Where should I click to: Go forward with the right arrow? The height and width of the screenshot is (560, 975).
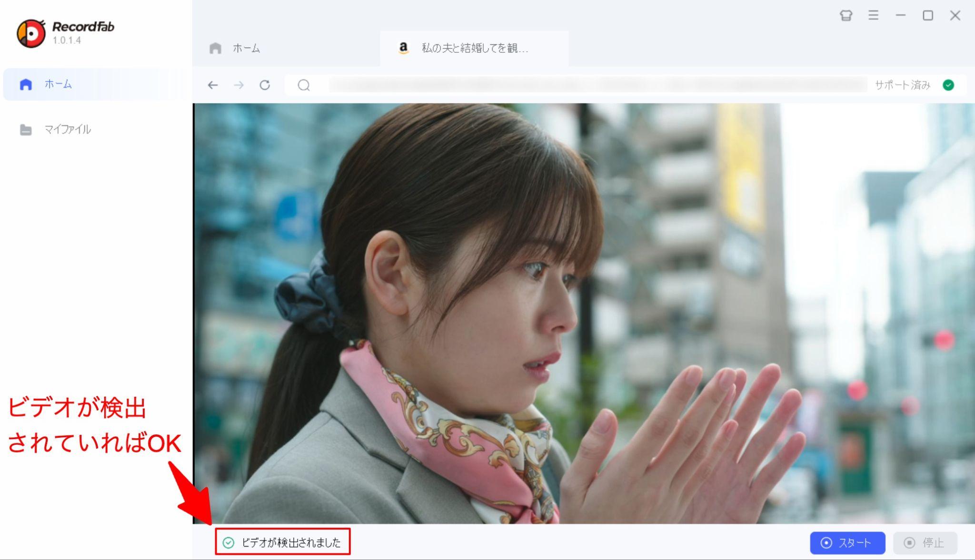(x=239, y=85)
